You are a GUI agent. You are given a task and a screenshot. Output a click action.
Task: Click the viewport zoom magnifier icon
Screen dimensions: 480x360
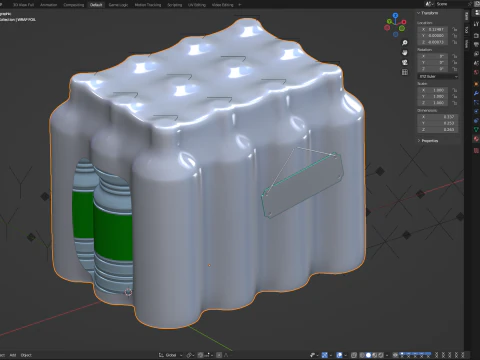point(405,43)
